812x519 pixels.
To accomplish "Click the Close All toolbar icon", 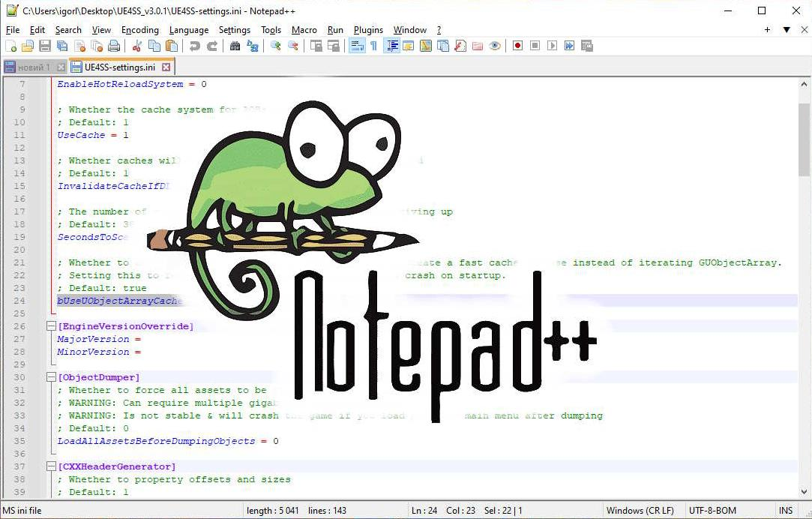I will pos(97,46).
